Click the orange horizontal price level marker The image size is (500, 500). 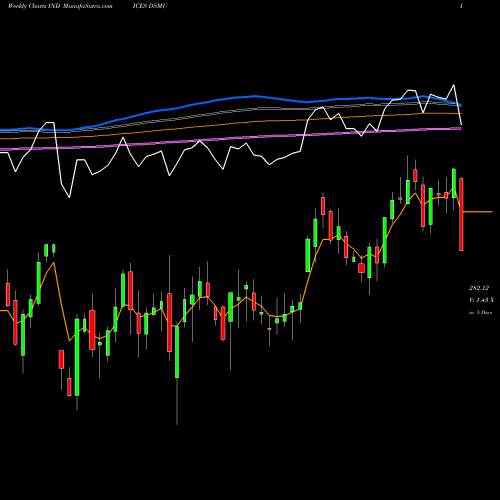[478, 212]
